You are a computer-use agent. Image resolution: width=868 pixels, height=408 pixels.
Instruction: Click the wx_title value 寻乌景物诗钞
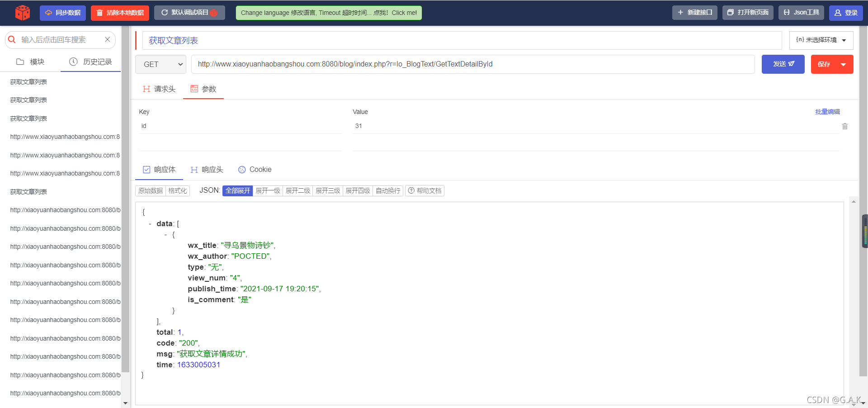point(248,246)
